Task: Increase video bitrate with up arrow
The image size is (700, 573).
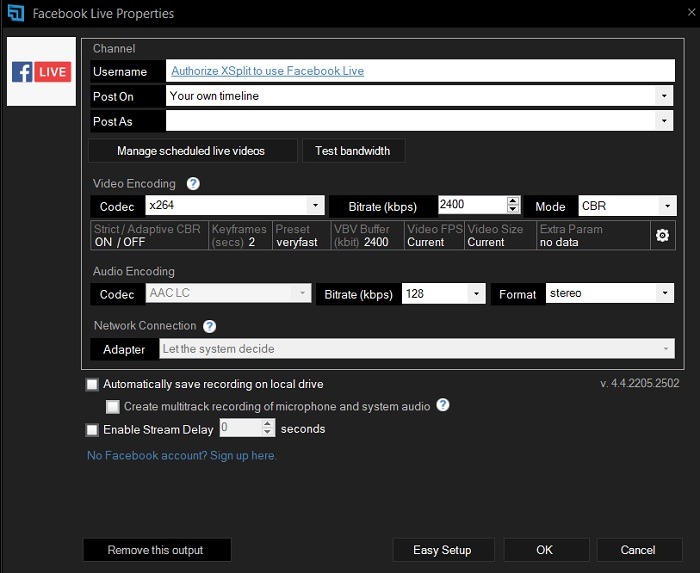Action: [513, 201]
